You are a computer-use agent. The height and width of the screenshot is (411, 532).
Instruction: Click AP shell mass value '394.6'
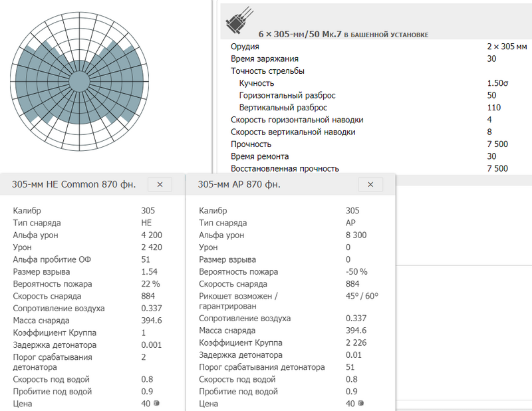356,331
